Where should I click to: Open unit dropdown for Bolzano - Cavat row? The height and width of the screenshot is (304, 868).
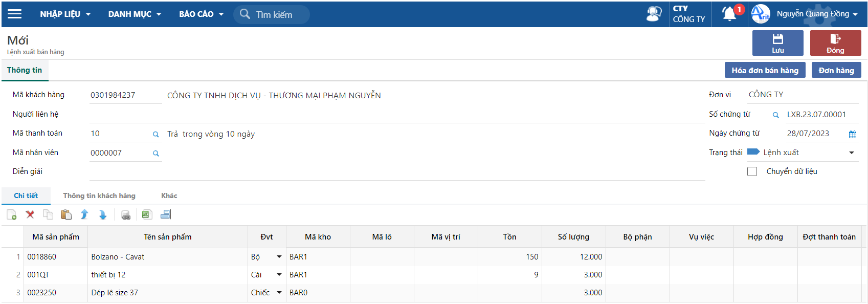coord(279,257)
